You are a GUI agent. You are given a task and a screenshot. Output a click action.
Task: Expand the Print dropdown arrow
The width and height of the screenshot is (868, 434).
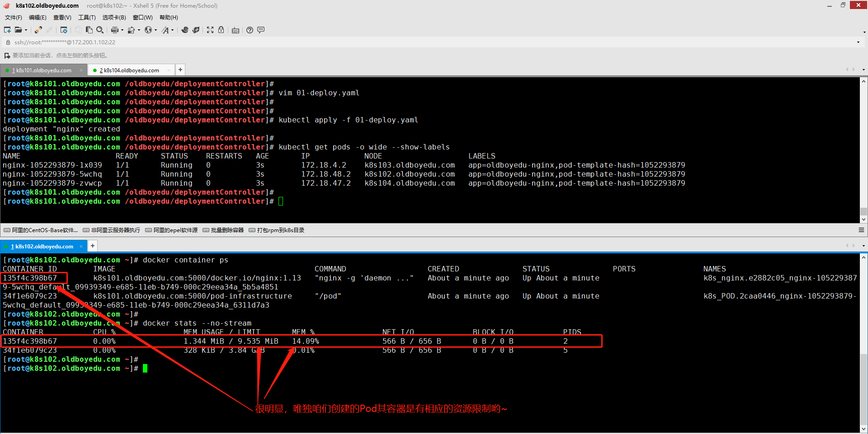[123, 30]
